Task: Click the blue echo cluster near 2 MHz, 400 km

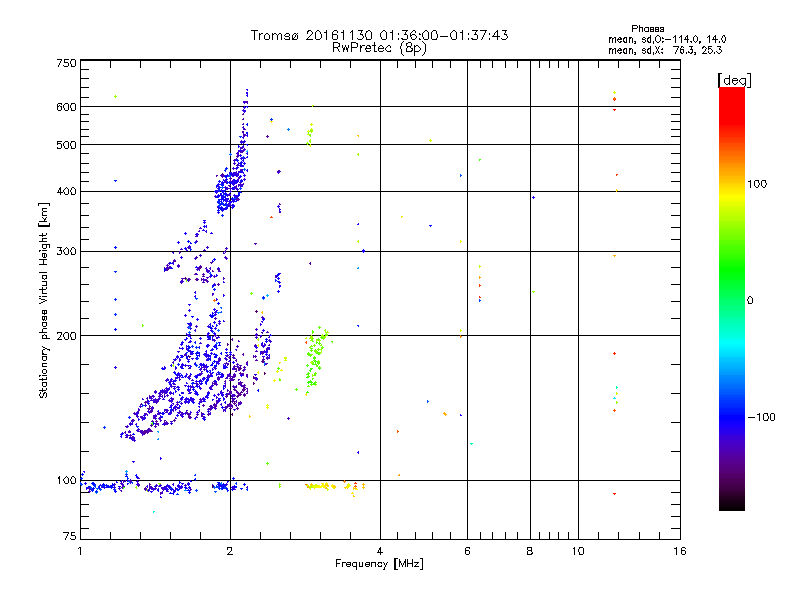Action: click(x=229, y=191)
